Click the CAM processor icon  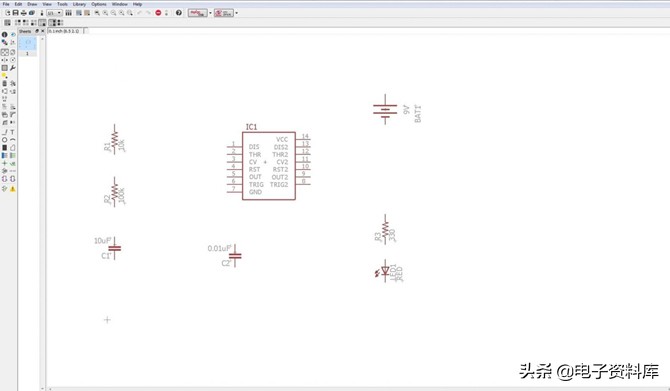pos(32,13)
